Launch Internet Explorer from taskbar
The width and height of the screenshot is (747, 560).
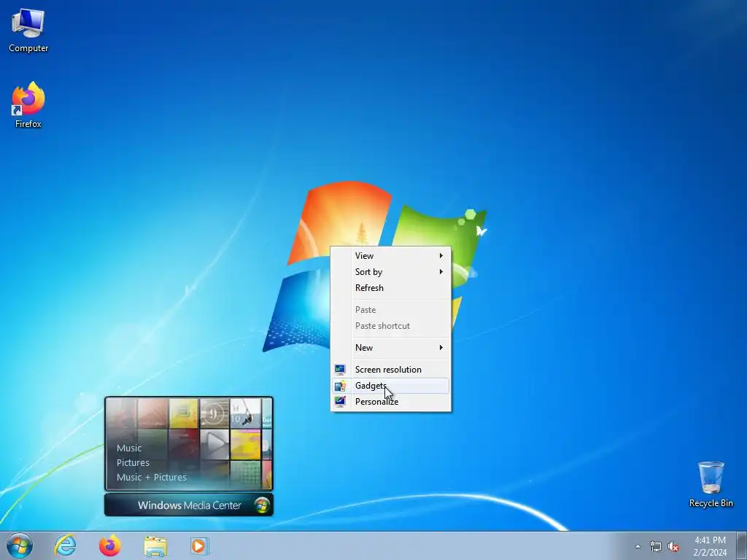(x=65, y=545)
